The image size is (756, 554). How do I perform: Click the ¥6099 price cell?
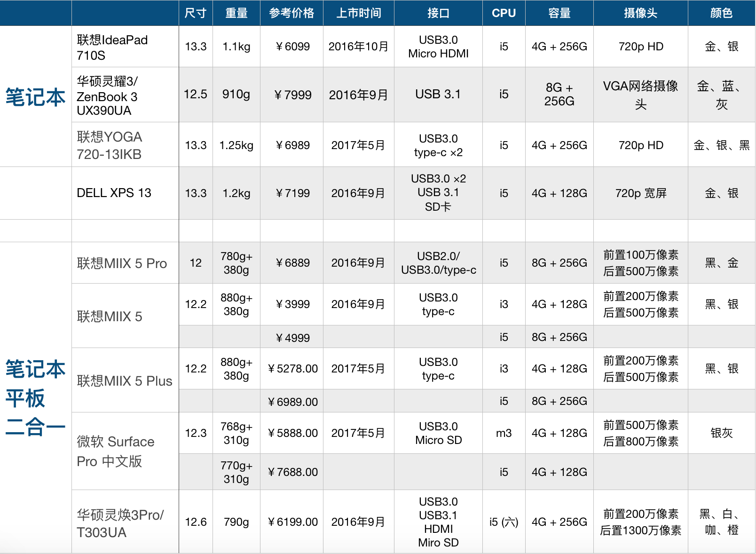tap(291, 47)
